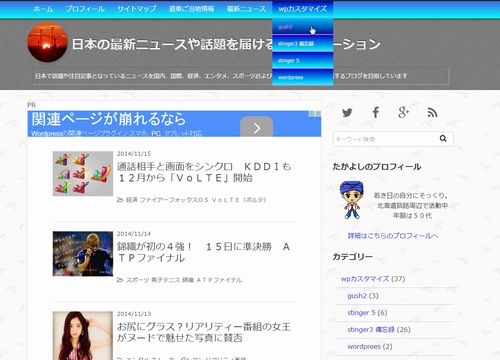Viewport: 500px width, 360px height.
Task: Open the KDDI VoLTE article title
Action: pyautogui.click(x=204, y=172)
